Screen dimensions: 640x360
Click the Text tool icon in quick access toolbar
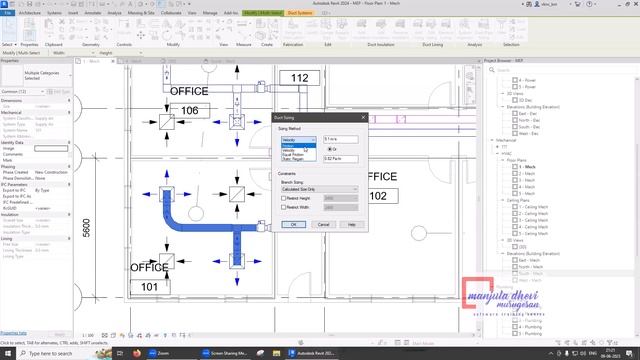[x=130, y=4]
